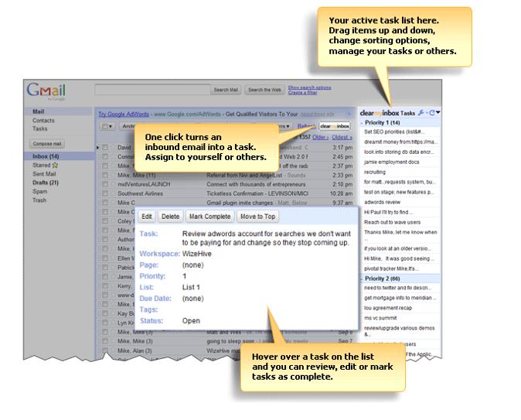Viewport: 521px width, 420px height.
Task: Select checkbox of Mike, Mike (11) email
Action: (x=105, y=175)
